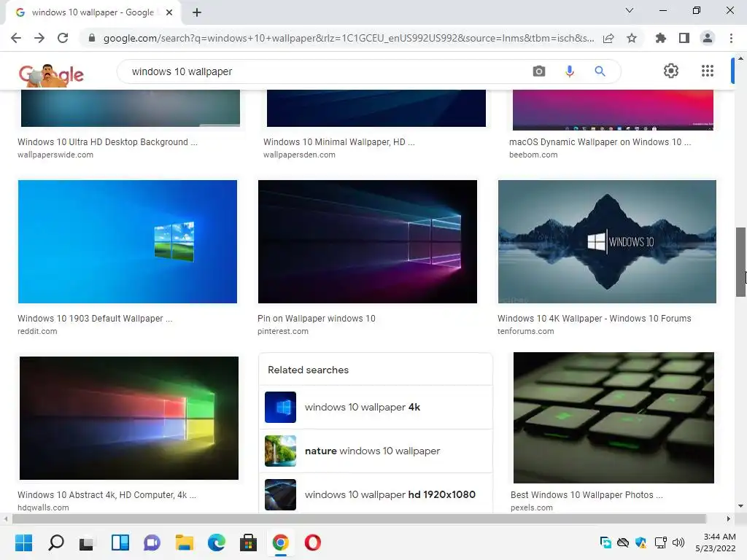Screen dimensions: 747x560
Task: Start voice search microphone
Action: pyautogui.click(x=569, y=71)
